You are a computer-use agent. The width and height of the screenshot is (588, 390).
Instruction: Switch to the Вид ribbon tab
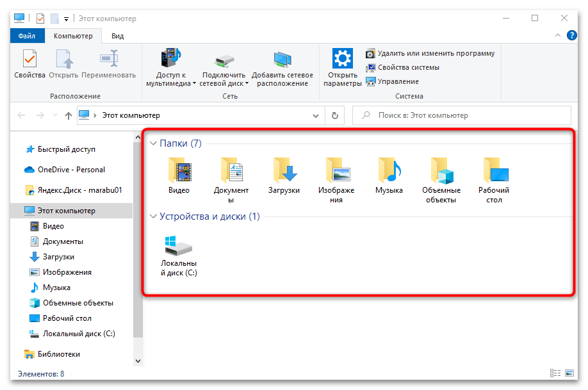[117, 36]
